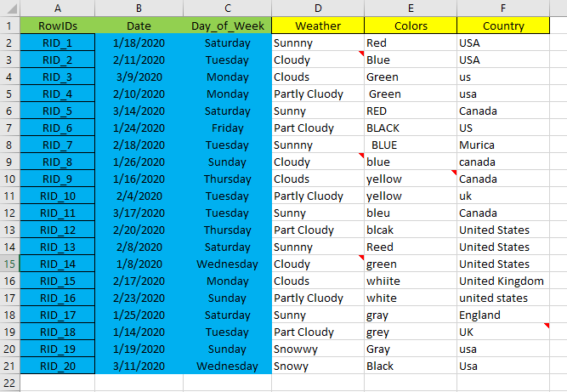
Task: Click the column B header letter
Action: click(139, 9)
